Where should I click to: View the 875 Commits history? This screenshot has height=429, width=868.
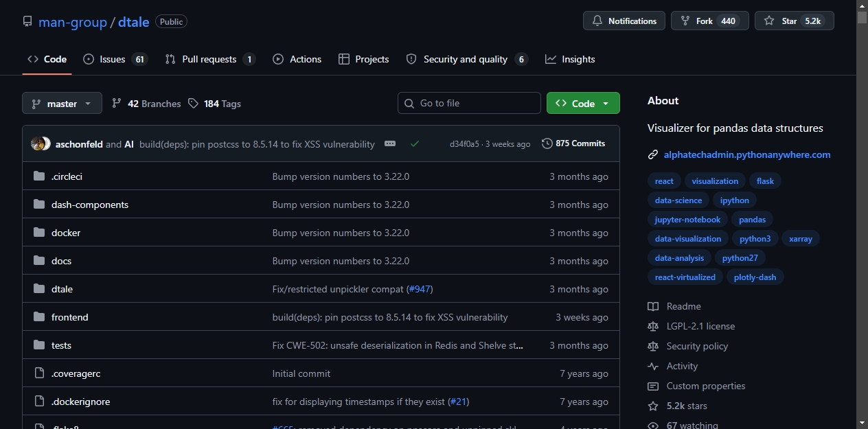click(x=573, y=143)
